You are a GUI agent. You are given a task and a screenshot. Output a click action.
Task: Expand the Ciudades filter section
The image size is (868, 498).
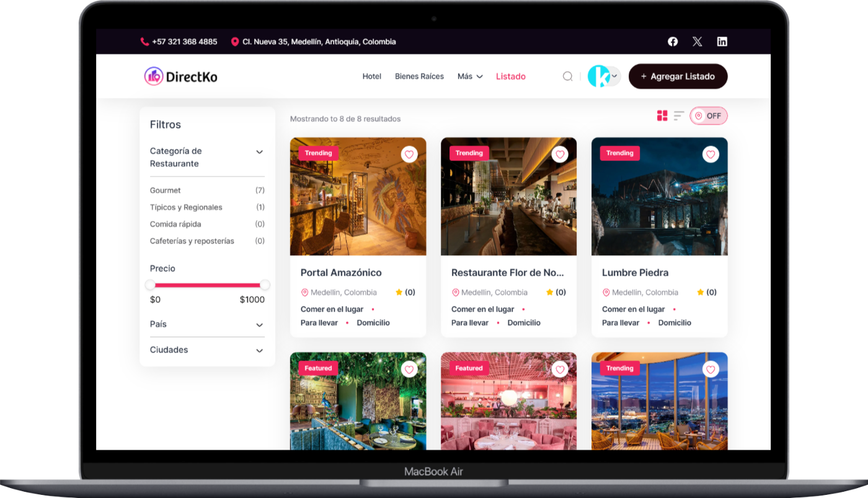tap(260, 351)
